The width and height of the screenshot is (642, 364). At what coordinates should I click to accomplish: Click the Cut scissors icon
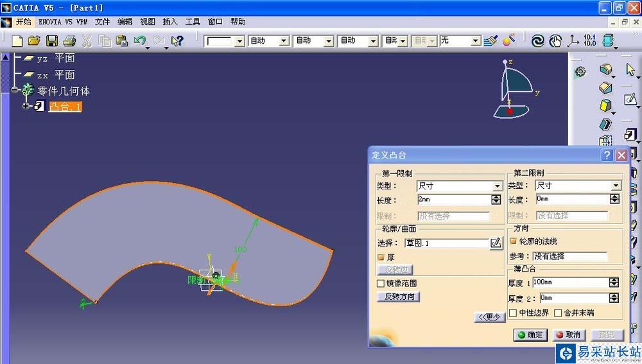(87, 40)
